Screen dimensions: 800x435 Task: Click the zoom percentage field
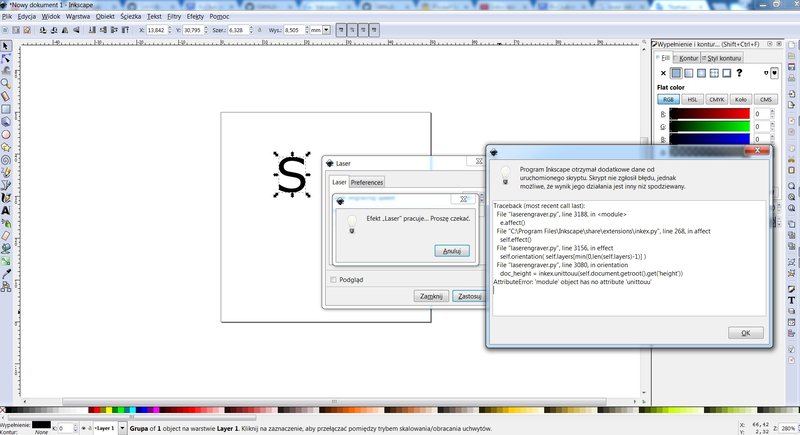(x=789, y=428)
